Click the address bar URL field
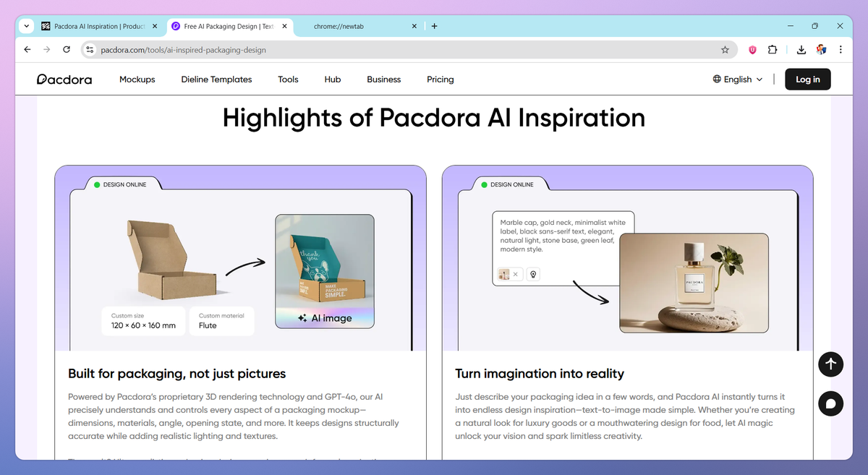Viewport: 868px width, 475px height. [409, 50]
